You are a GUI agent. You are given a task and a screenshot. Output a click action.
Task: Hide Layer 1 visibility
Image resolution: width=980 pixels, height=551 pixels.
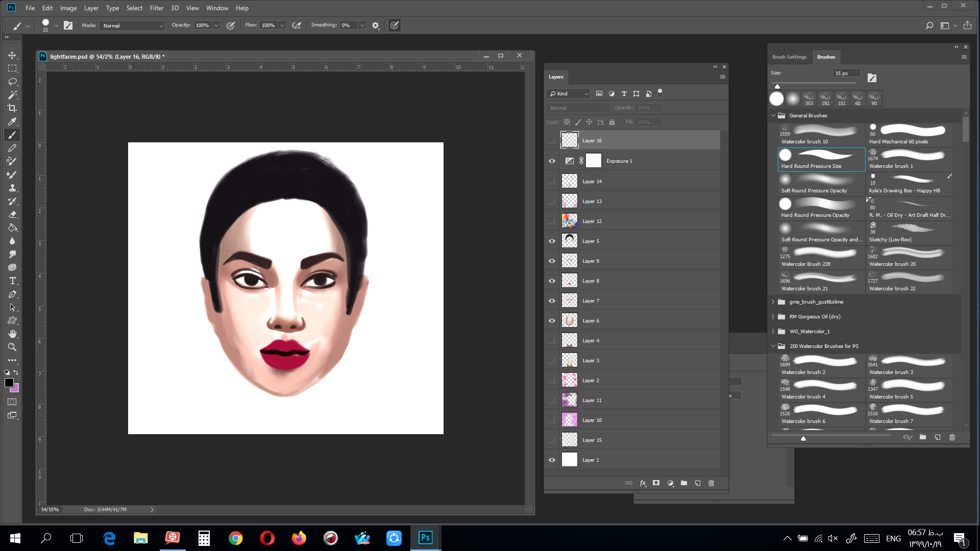(552, 460)
